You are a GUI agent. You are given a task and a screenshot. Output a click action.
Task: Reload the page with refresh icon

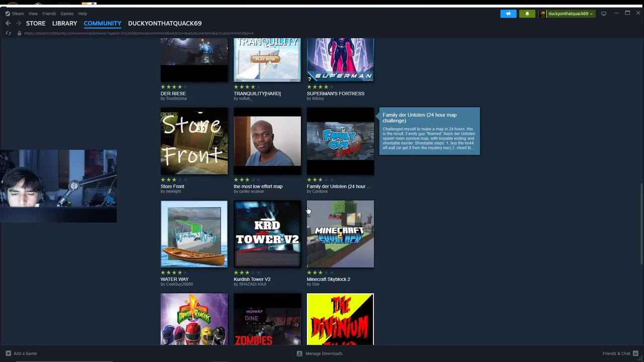(x=8, y=33)
